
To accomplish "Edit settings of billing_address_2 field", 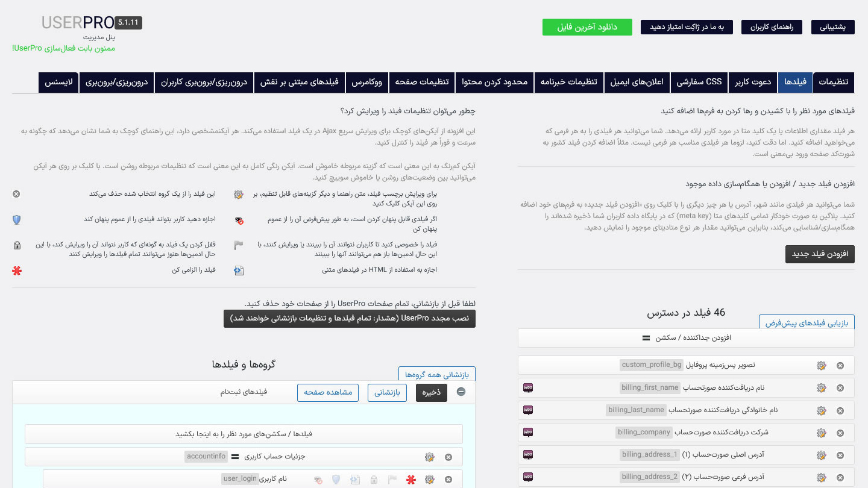I will [821, 477].
